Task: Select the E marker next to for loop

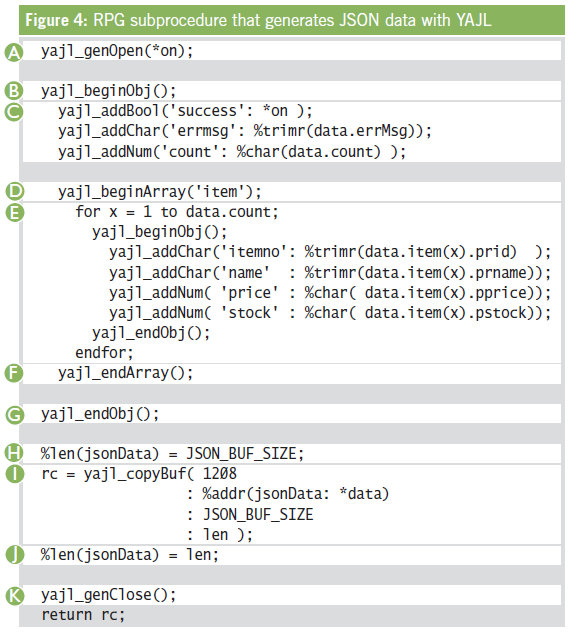Action: click(x=15, y=212)
